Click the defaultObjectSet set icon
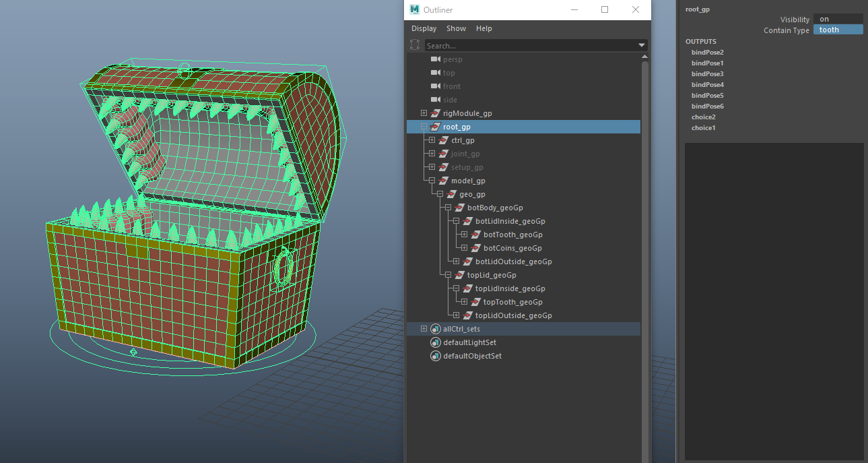 [435, 356]
